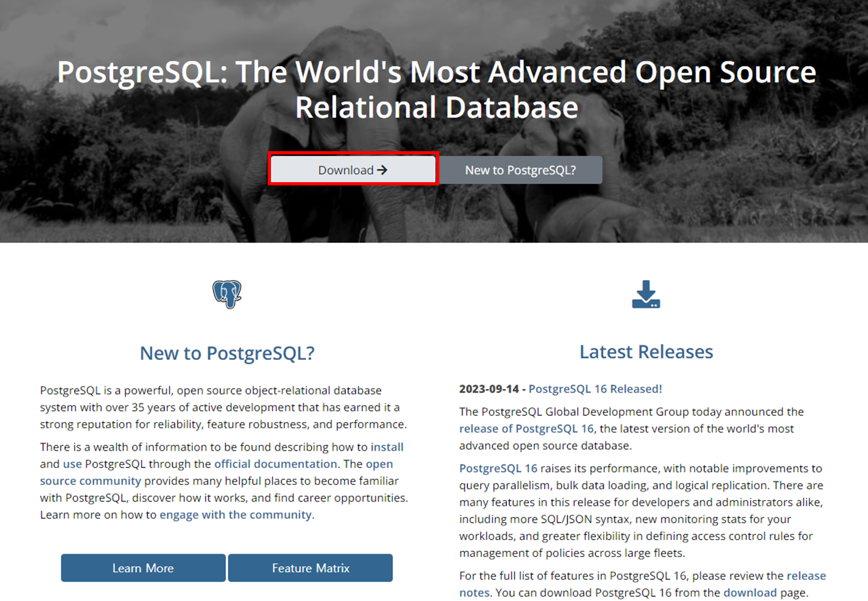Click the 'PostgreSQL 16' link starting the paragraph
This screenshot has width=868, height=601.
[498, 468]
